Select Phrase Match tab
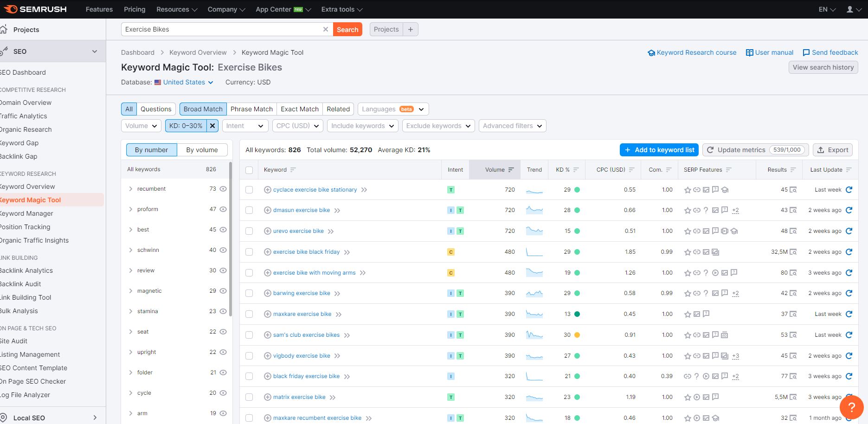The image size is (868, 424). [251, 109]
